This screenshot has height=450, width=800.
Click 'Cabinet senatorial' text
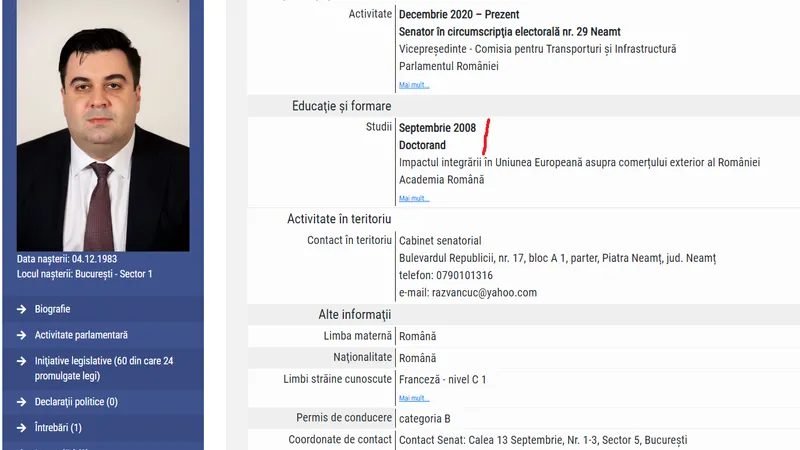pos(440,241)
